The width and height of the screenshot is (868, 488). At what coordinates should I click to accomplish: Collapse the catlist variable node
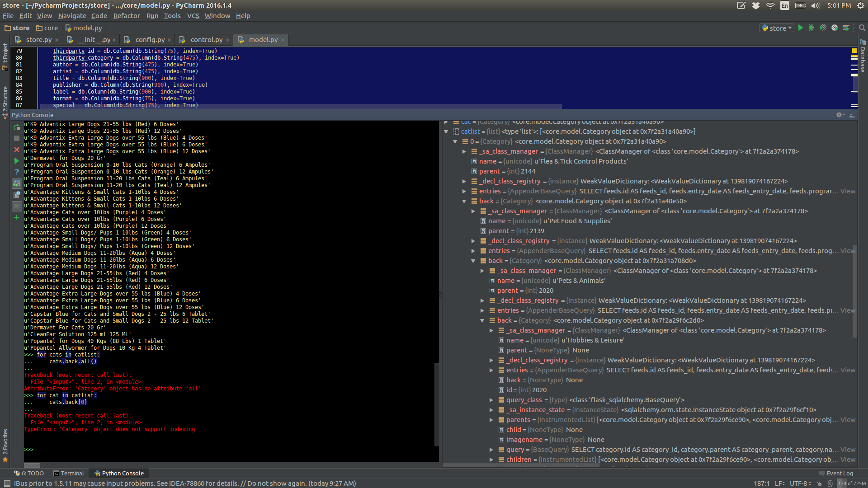point(446,131)
